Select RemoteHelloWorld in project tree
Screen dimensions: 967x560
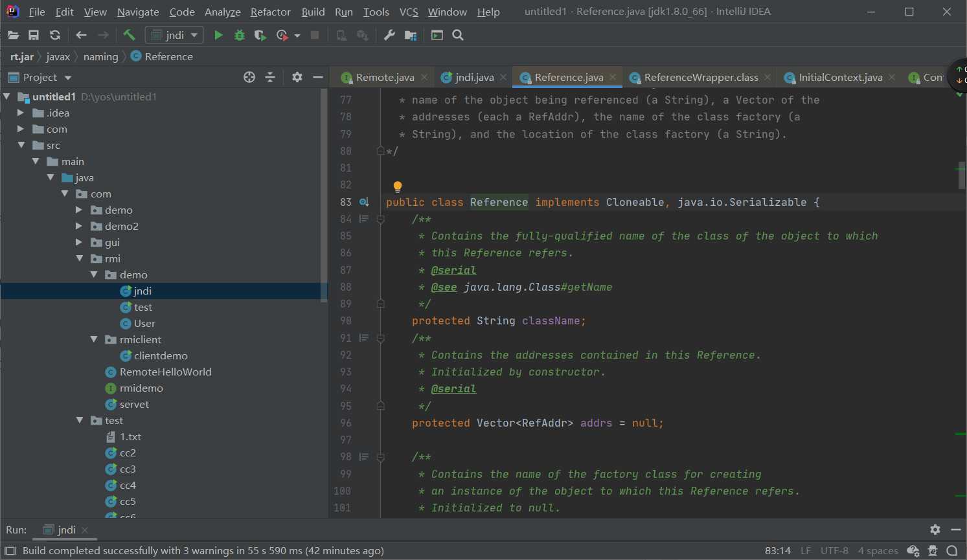[165, 372]
